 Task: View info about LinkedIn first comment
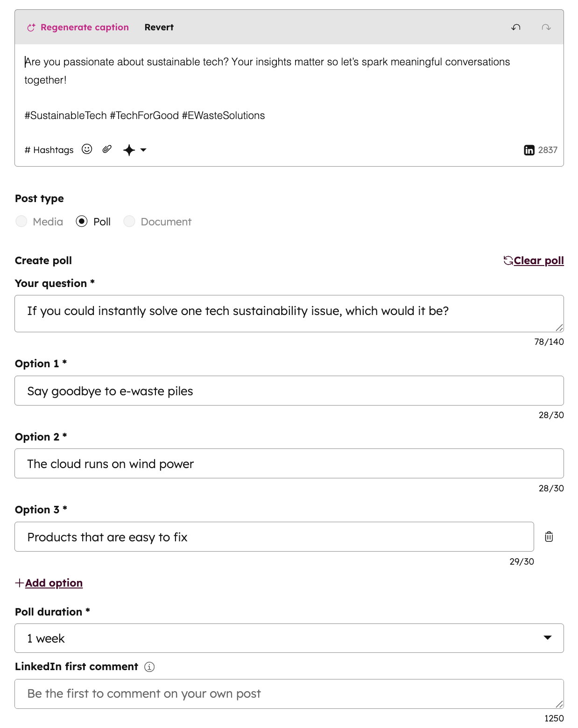coord(148,667)
